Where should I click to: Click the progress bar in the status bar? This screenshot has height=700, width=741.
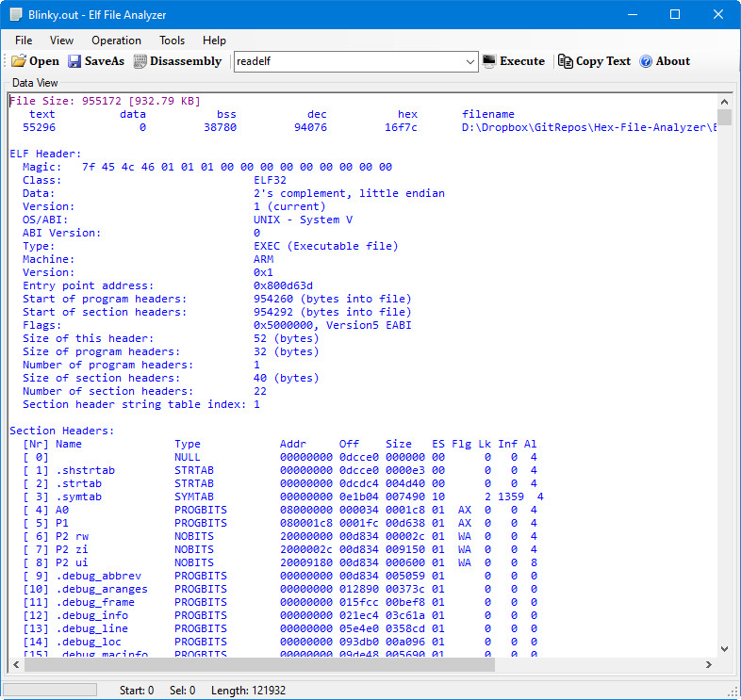coord(50,690)
